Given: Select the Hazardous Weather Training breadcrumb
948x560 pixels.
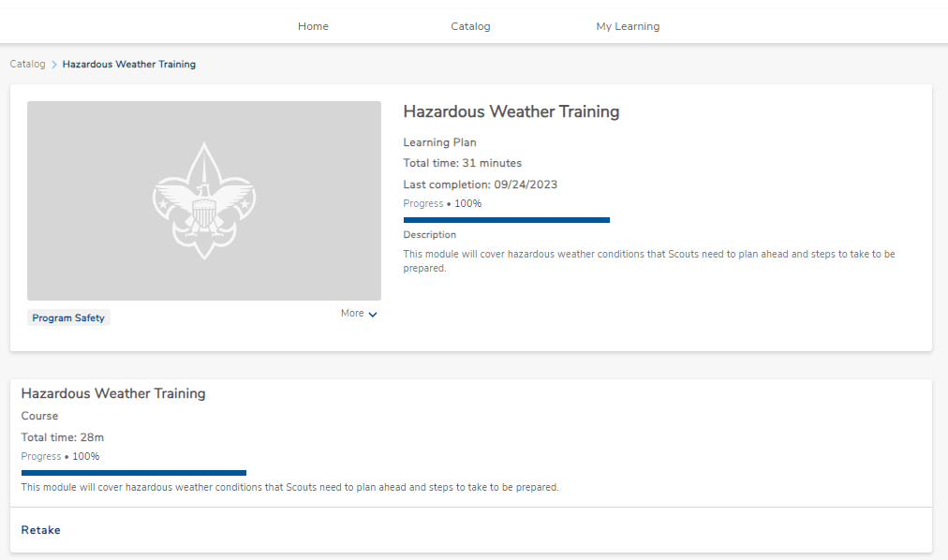Looking at the screenshot, I should tap(128, 65).
